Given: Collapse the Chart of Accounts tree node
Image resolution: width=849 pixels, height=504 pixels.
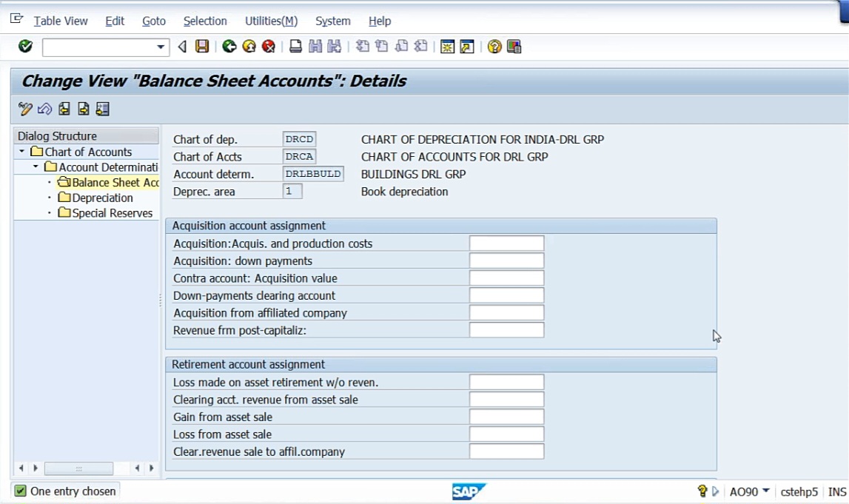Looking at the screenshot, I should tap(21, 152).
